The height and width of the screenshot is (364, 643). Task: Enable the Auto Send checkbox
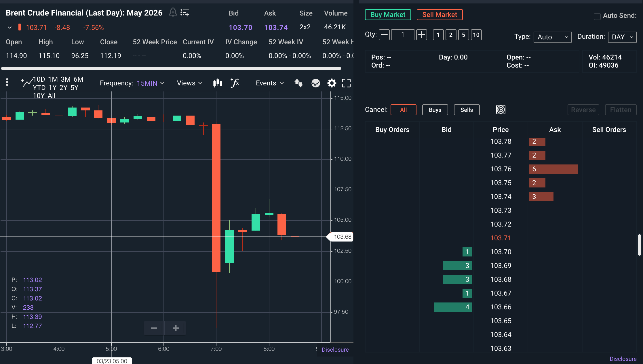click(x=597, y=16)
